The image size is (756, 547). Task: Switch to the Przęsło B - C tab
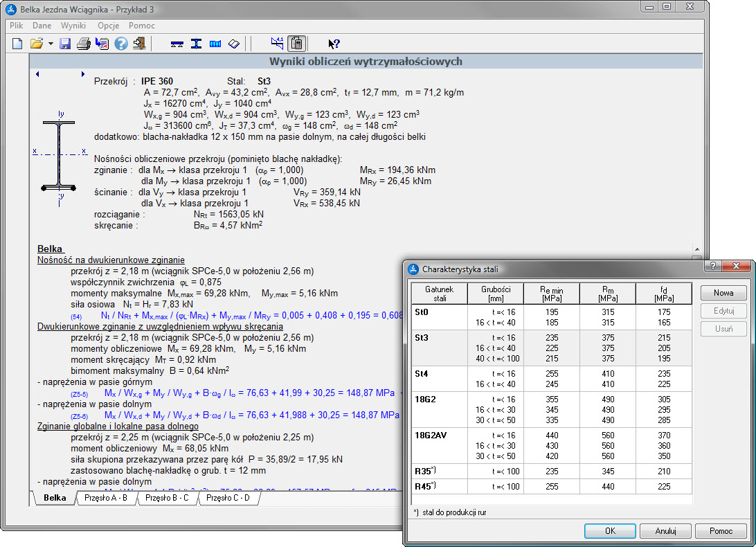[x=167, y=498]
